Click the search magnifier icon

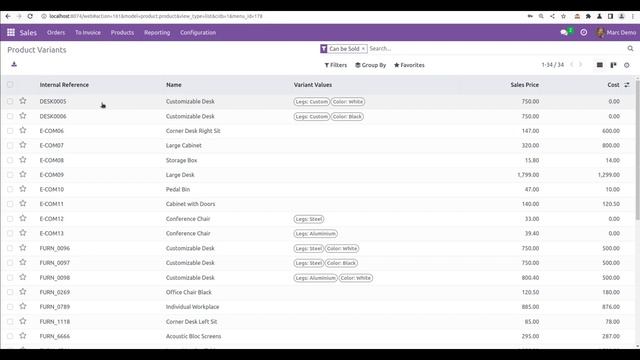(x=630, y=48)
